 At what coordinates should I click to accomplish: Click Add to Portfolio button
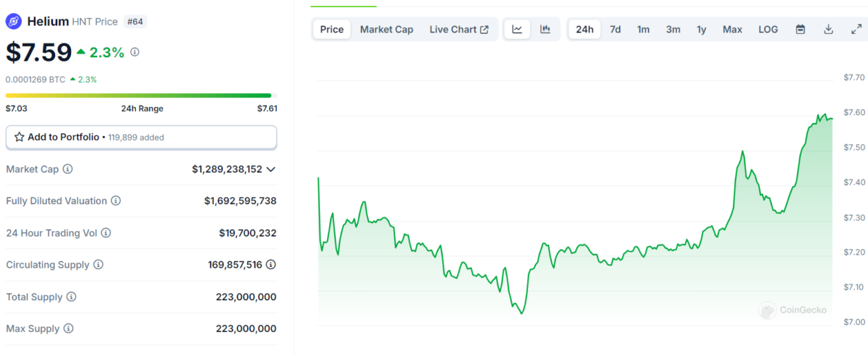click(141, 137)
